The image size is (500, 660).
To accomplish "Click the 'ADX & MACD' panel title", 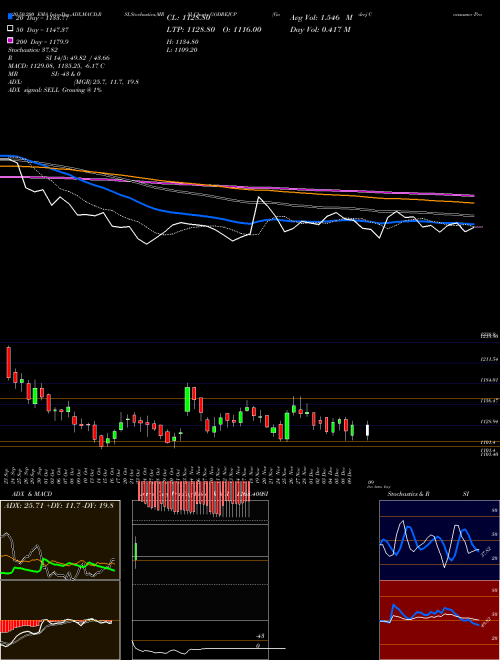I will (x=32, y=494).
